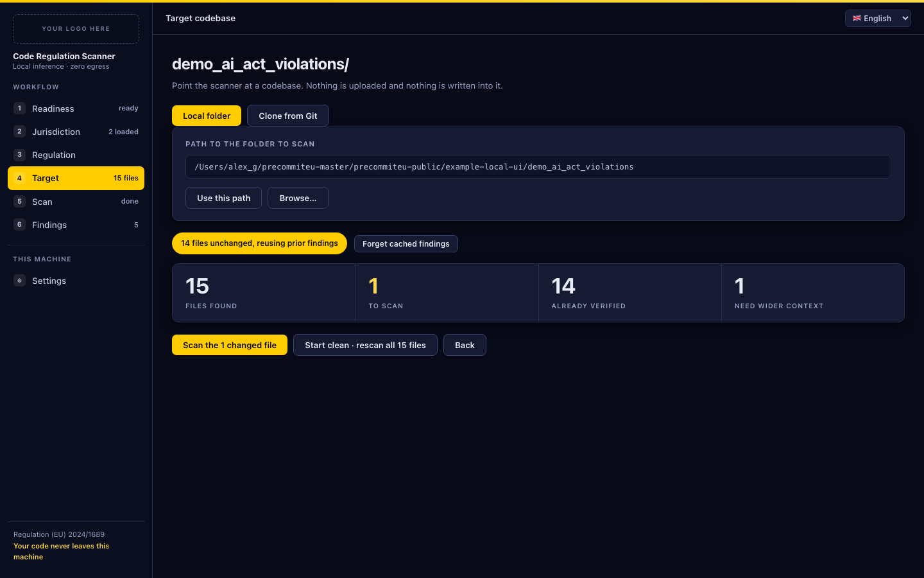Open the English language dropdown
Viewport: 924px width, 578px height.
tap(878, 18)
